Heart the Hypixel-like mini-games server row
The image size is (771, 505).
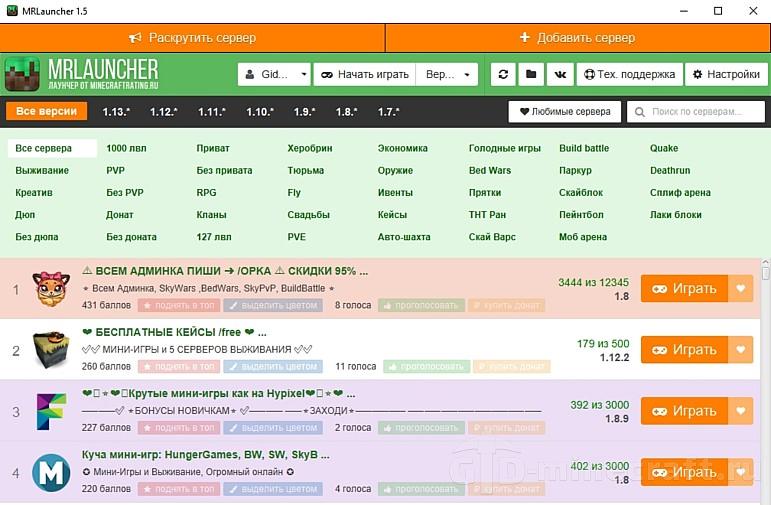[x=741, y=411]
